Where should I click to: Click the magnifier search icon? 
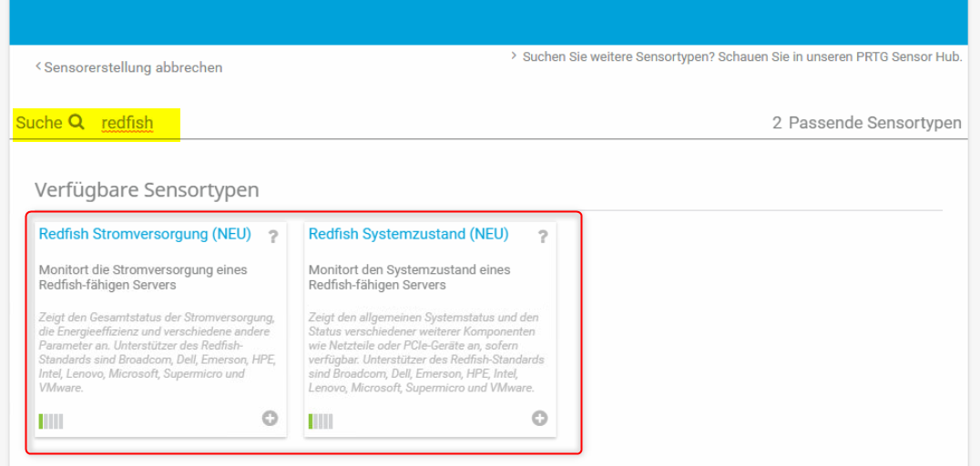point(77,122)
